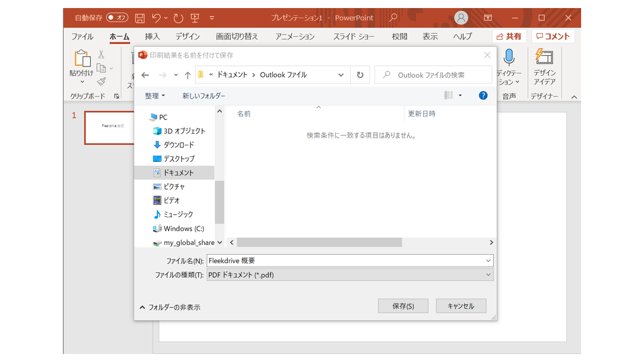This screenshot has width=644, height=362.
Task: Click the blue help question mark icon
Action: click(x=483, y=96)
